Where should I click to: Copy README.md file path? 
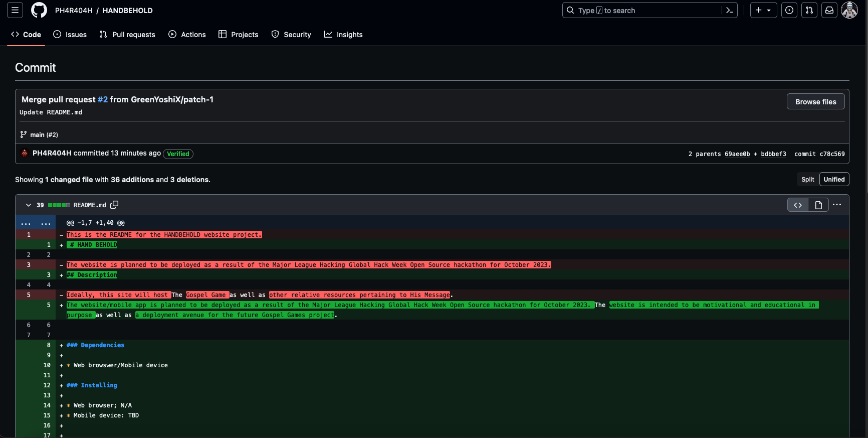coord(114,205)
